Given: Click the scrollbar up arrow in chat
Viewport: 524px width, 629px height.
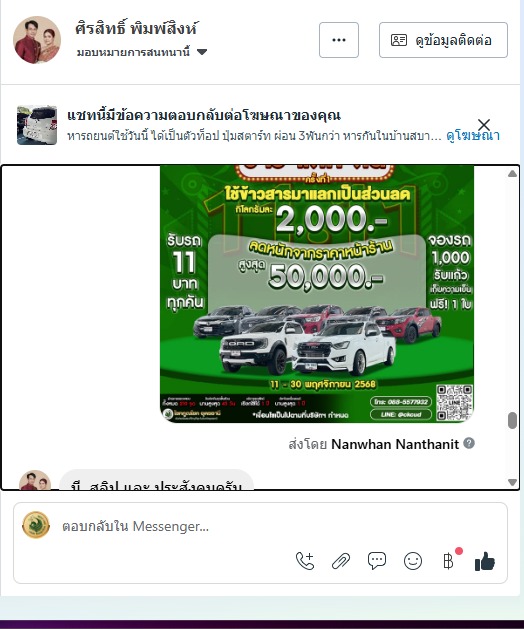Looking at the screenshot, I should 512,174.
